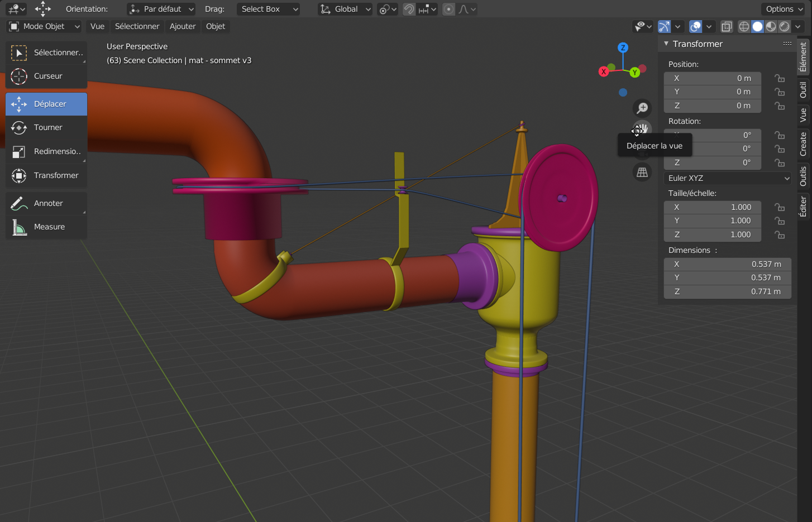Expand the Euler XYZ rotation mode dropdown
The image size is (812, 522).
point(728,179)
